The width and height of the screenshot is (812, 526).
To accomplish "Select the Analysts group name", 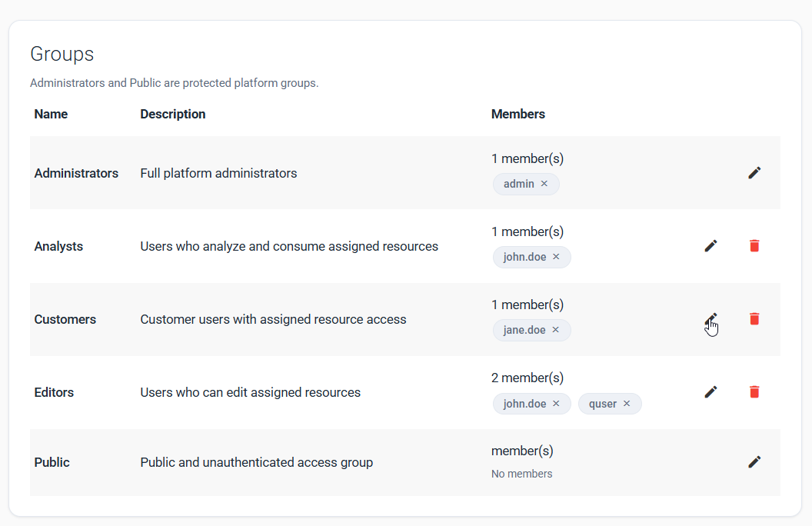I will (x=58, y=246).
